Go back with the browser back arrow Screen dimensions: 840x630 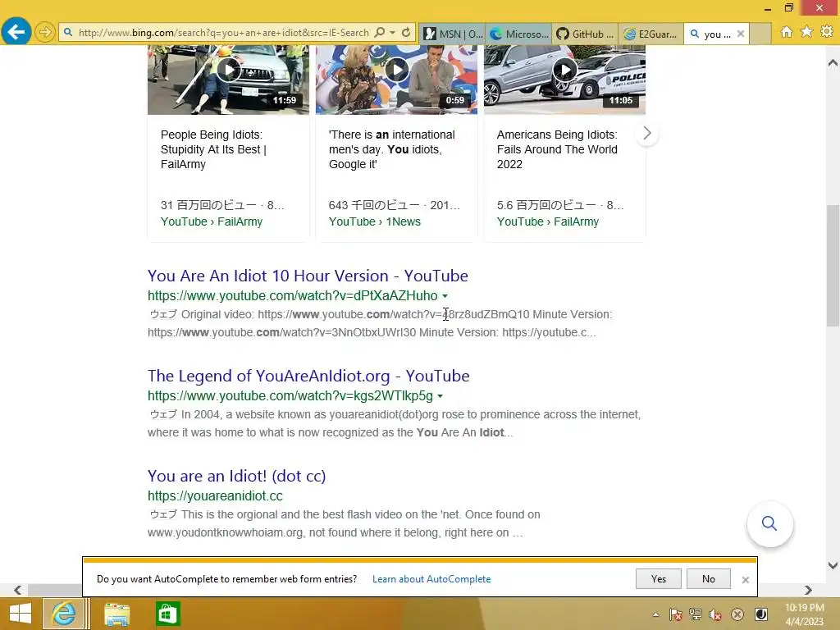pyautogui.click(x=16, y=32)
